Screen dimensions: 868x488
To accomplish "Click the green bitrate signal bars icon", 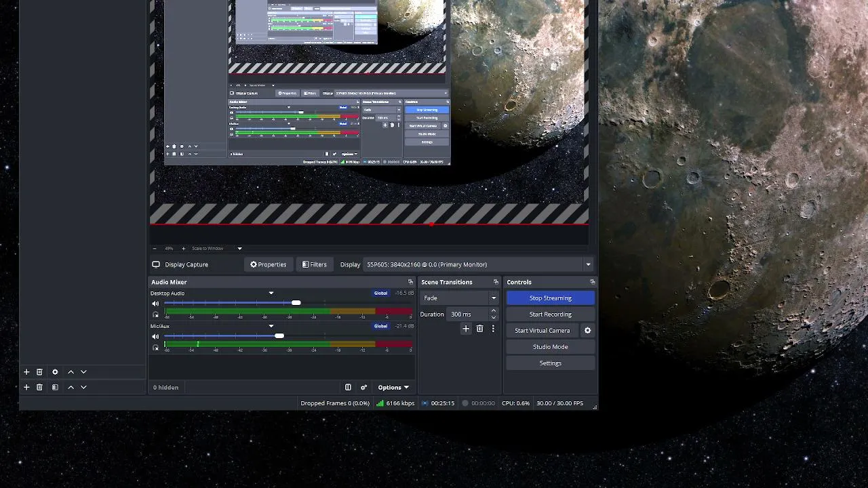I will pyautogui.click(x=380, y=403).
